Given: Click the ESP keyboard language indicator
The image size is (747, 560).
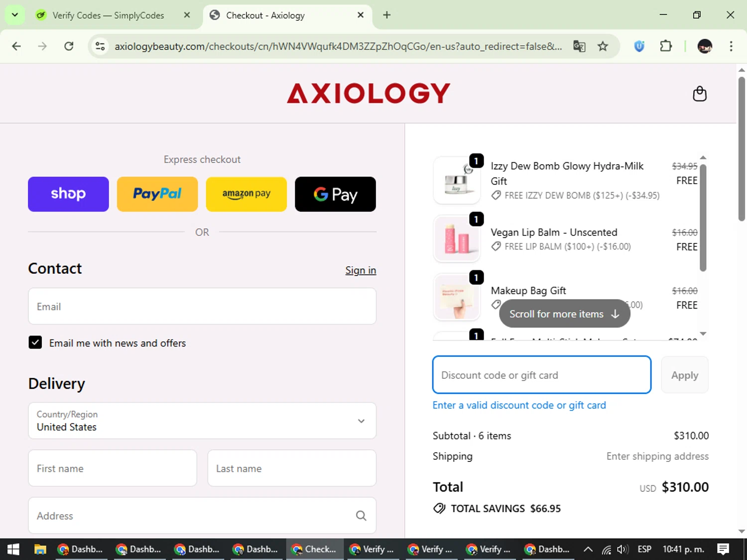Looking at the screenshot, I should coord(644,549).
